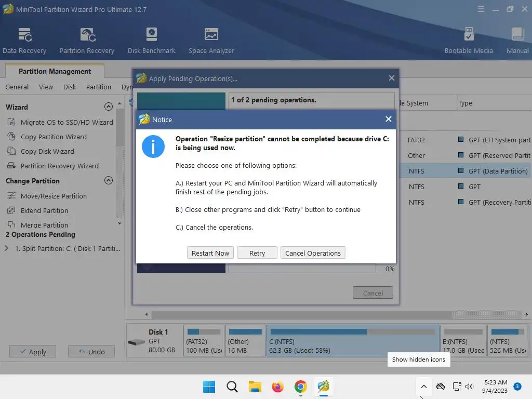Click the Merge Partition icon
532x399 pixels.
tap(11, 224)
